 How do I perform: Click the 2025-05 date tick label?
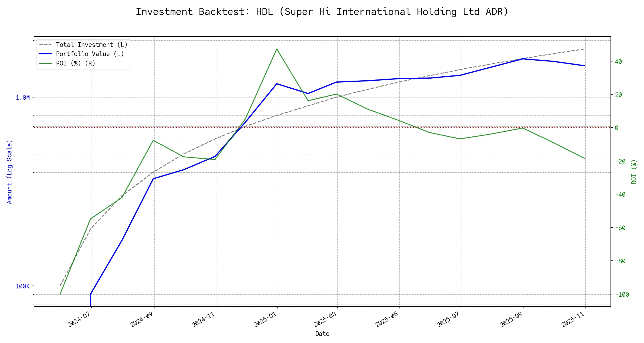(387, 319)
